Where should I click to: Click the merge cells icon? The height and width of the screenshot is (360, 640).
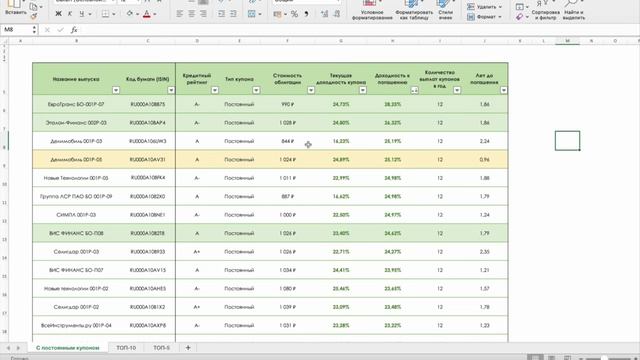tap(252, 14)
